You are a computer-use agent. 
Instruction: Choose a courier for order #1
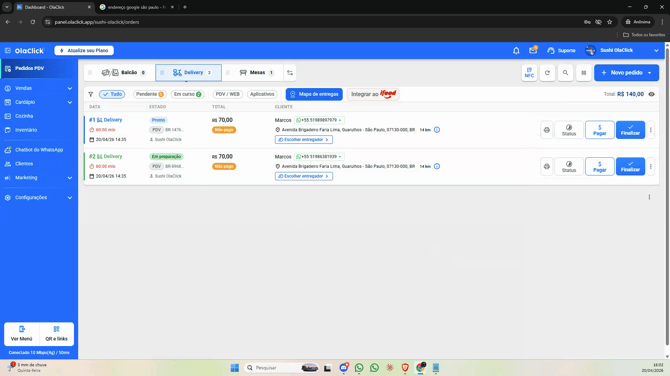(304, 140)
